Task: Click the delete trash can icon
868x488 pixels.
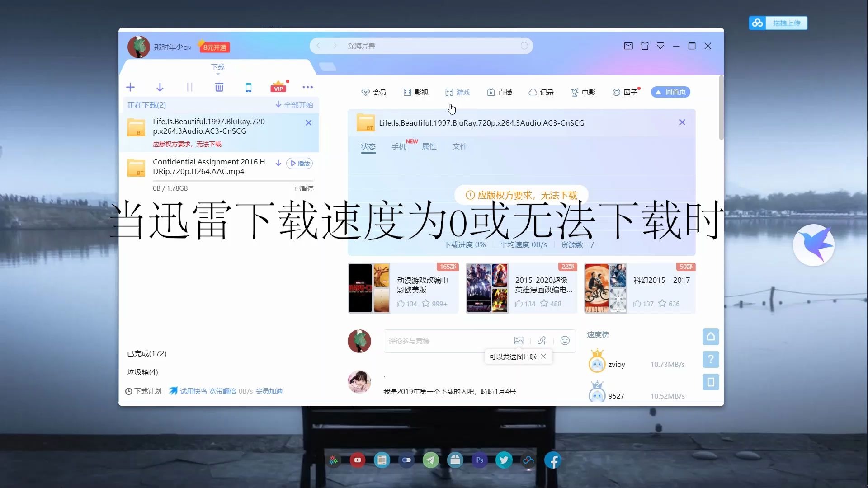Action: pos(219,87)
